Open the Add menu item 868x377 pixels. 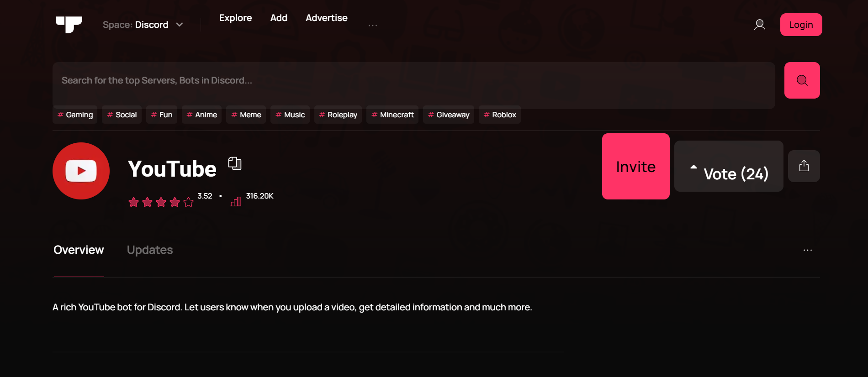279,18
